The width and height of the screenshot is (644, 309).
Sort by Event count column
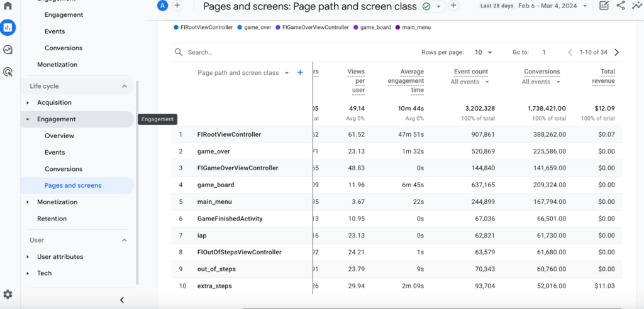point(471,72)
